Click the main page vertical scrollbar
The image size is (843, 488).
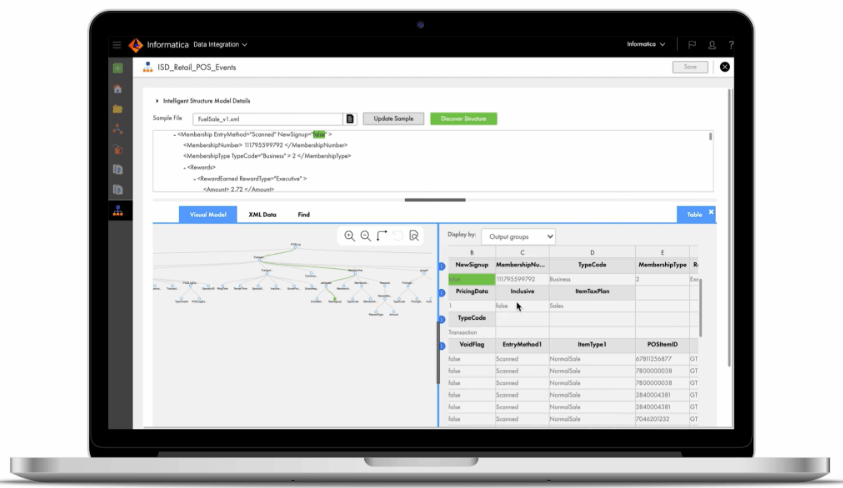click(x=730, y=228)
